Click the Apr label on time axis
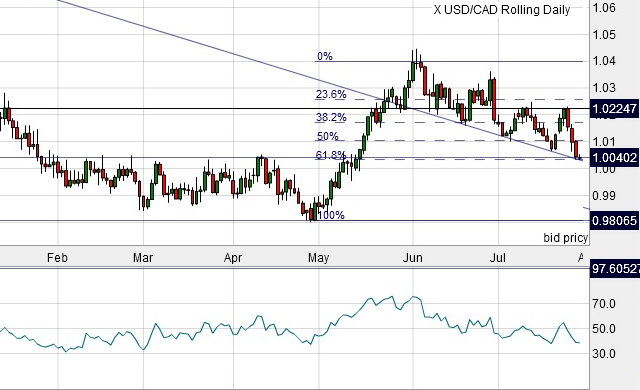 (x=233, y=258)
